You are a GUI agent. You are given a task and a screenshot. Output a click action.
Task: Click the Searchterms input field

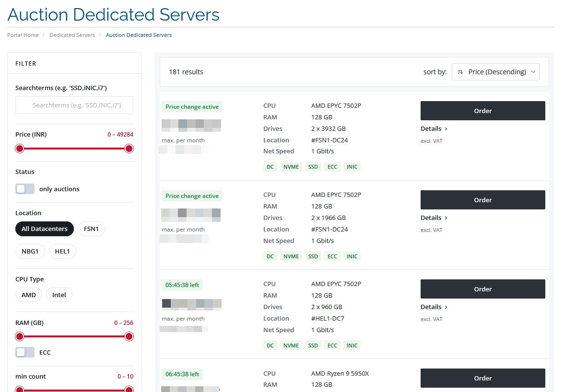click(x=74, y=105)
